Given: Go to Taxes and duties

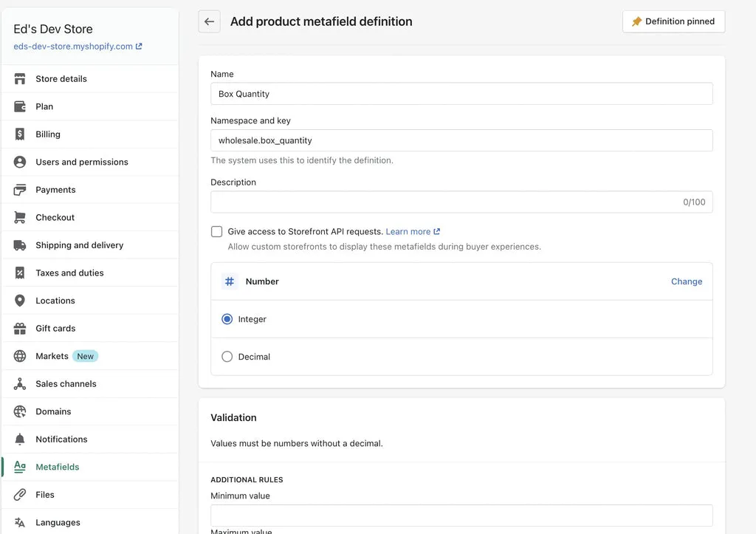Looking at the screenshot, I should click(90, 273).
